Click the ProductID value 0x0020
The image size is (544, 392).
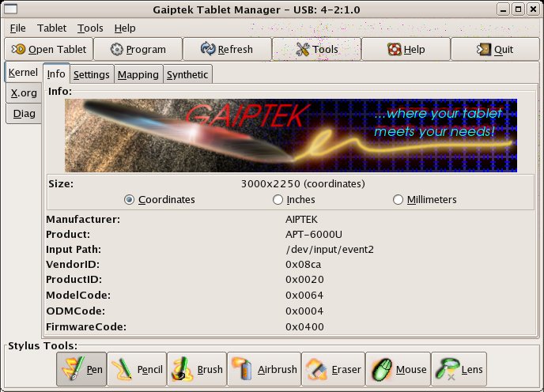[x=304, y=280]
